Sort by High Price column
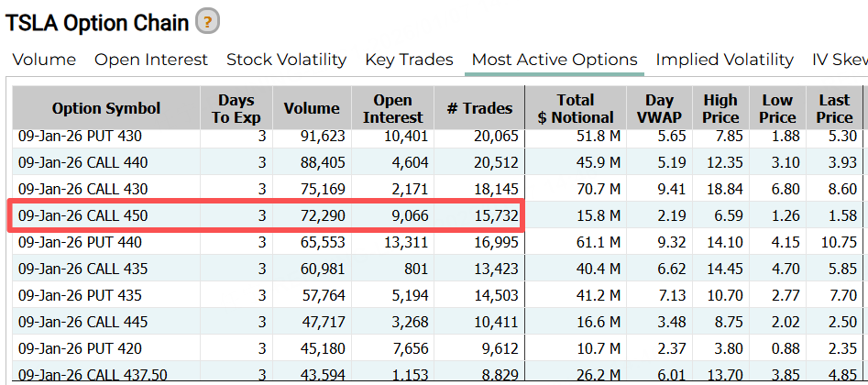The image size is (868, 385). pyautogui.click(x=720, y=108)
